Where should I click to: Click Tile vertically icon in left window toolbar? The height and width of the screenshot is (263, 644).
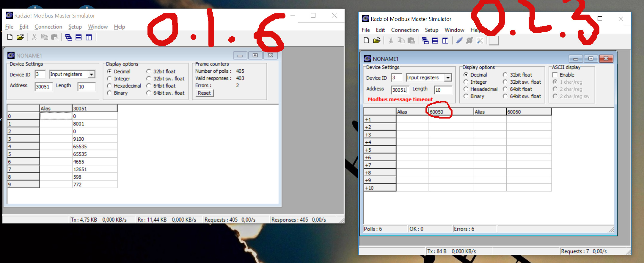tap(89, 37)
